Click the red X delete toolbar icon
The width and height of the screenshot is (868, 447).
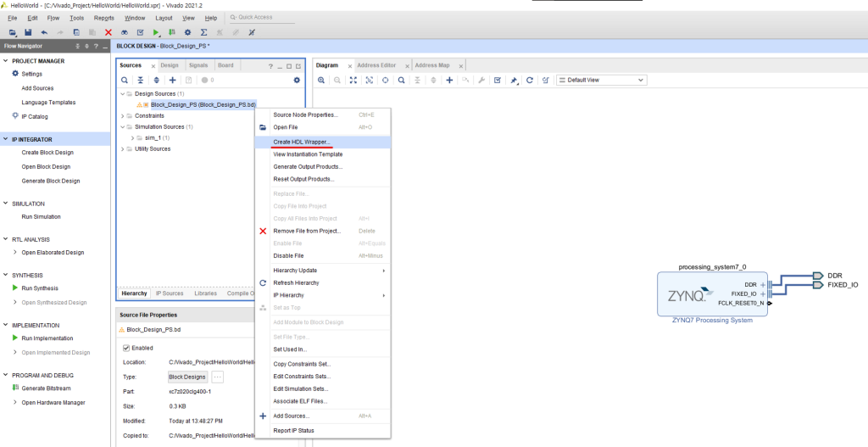click(x=108, y=33)
